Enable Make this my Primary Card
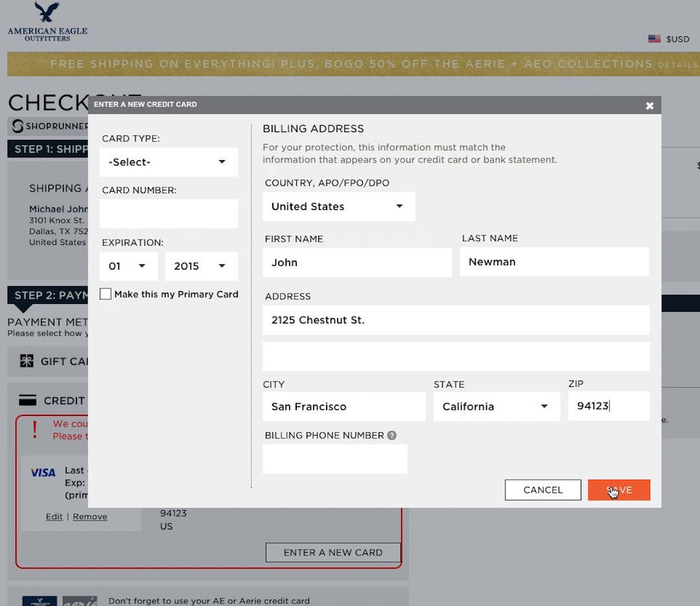 tap(106, 294)
